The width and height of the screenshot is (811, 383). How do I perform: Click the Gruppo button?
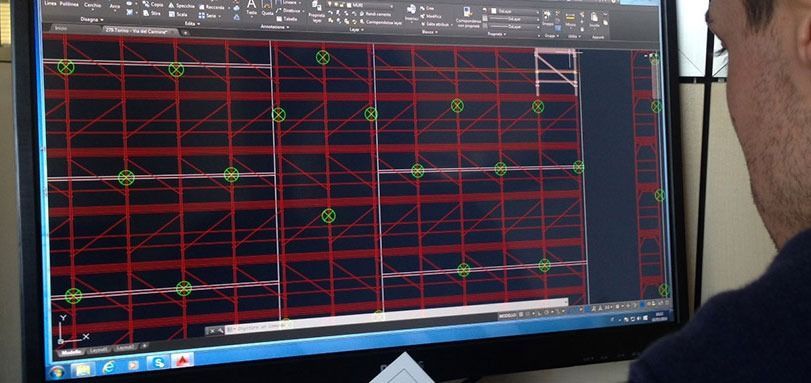coord(548,18)
